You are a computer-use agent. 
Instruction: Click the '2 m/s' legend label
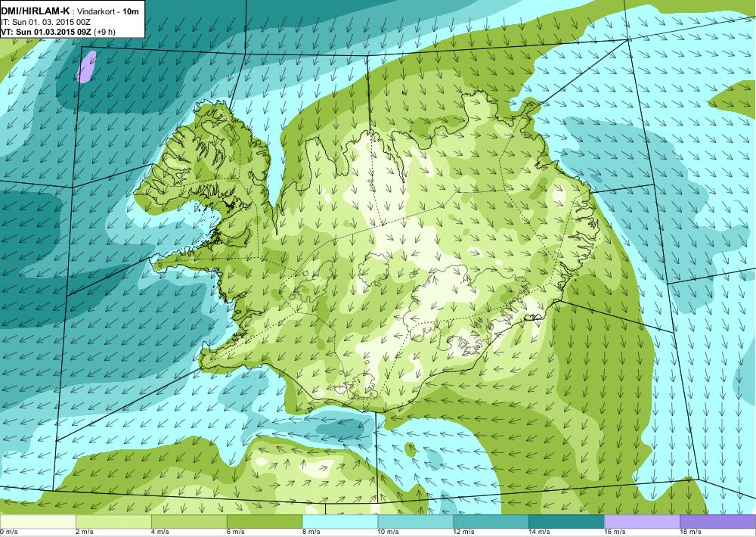pos(85,532)
